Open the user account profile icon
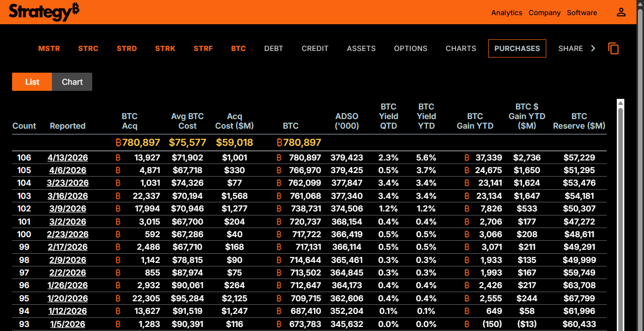 [x=621, y=13]
